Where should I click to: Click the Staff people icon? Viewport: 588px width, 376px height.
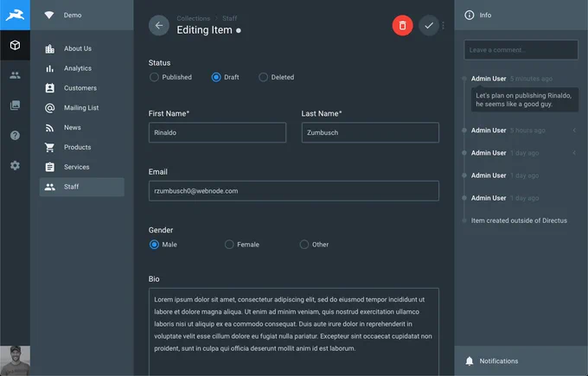(50, 187)
